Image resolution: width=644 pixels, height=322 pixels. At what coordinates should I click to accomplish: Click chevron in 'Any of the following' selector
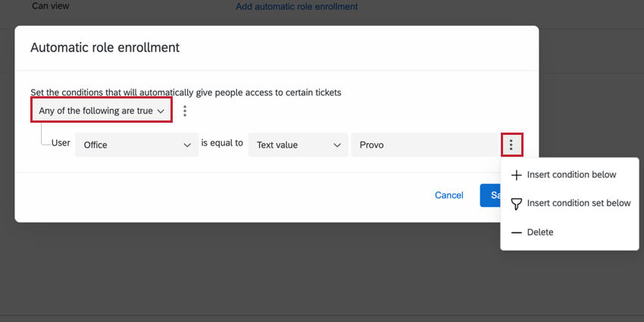(161, 111)
